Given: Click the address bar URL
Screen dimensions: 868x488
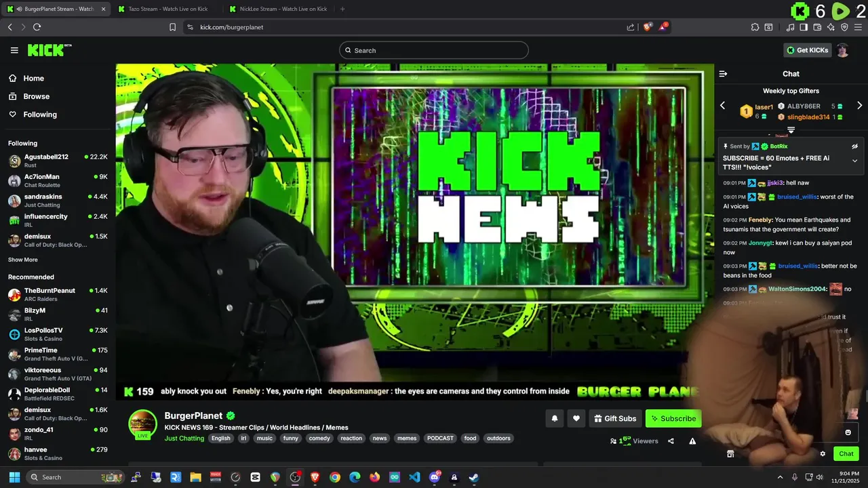Looking at the screenshot, I should point(231,27).
